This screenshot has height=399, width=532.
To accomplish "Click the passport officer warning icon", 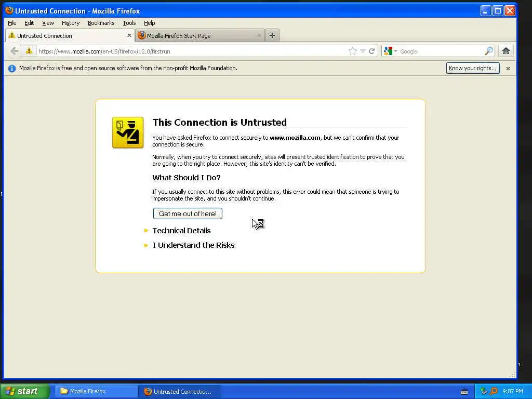I will (x=128, y=132).
